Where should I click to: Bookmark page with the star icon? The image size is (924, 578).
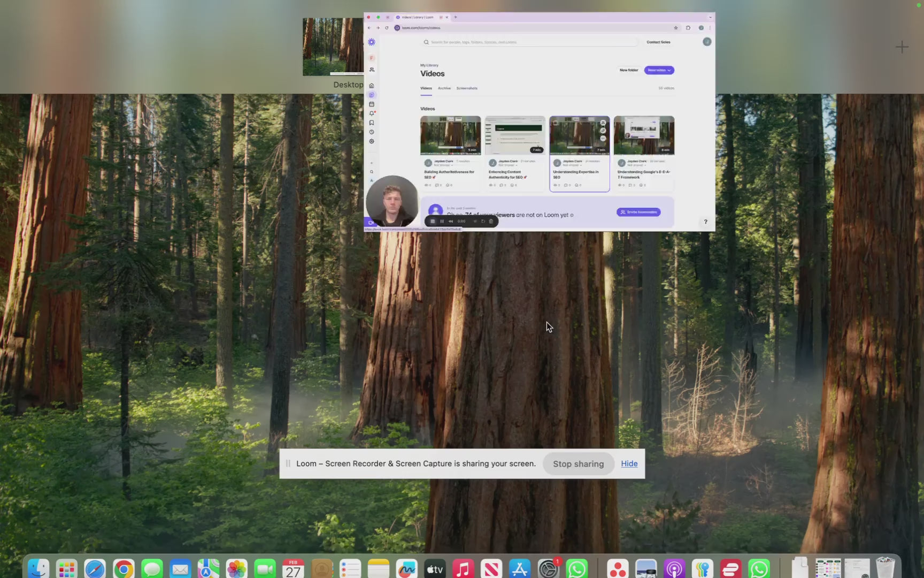coord(676,28)
